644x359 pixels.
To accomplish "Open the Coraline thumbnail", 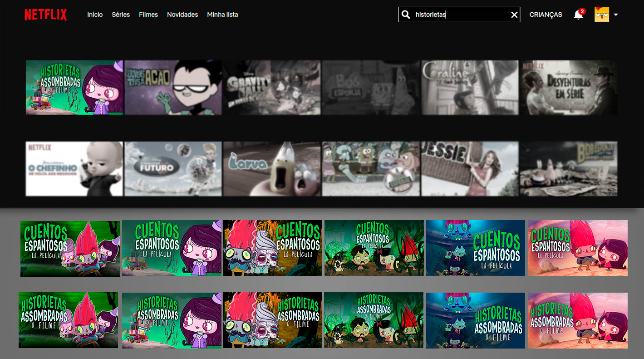I will [x=470, y=87].
